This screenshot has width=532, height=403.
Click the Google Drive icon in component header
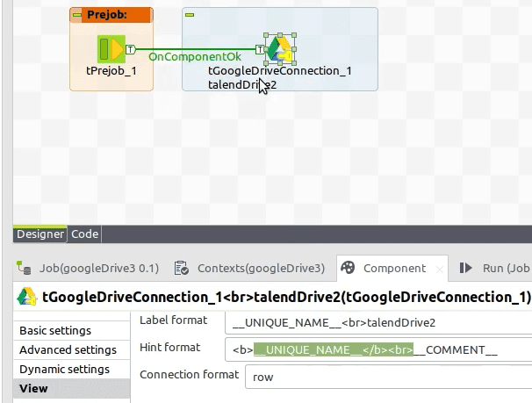(27, 297)
